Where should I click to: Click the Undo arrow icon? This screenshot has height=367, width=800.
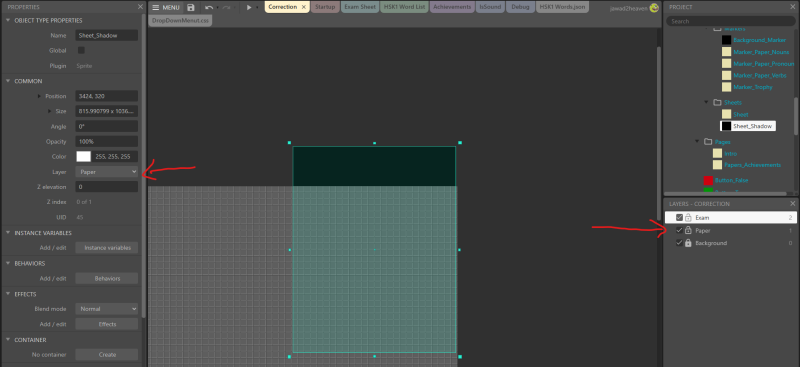point(209,7)
